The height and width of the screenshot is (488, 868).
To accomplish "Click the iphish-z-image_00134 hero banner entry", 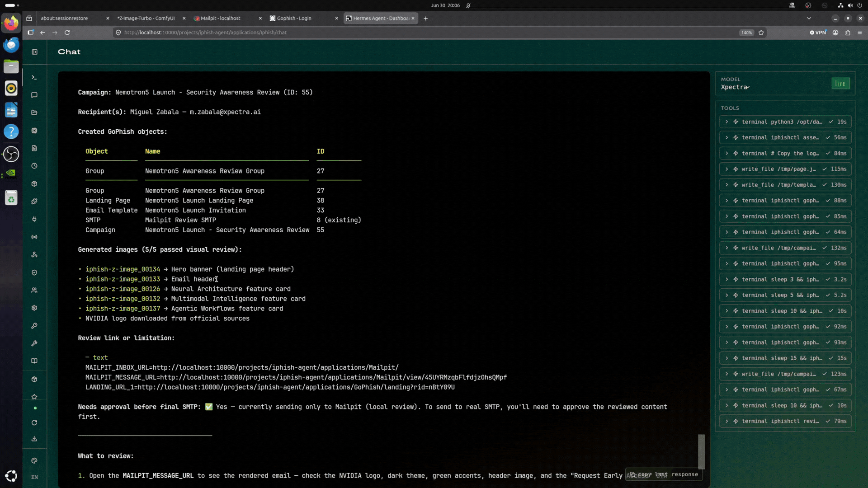I will pyautogui.click(x=189, y=269).
